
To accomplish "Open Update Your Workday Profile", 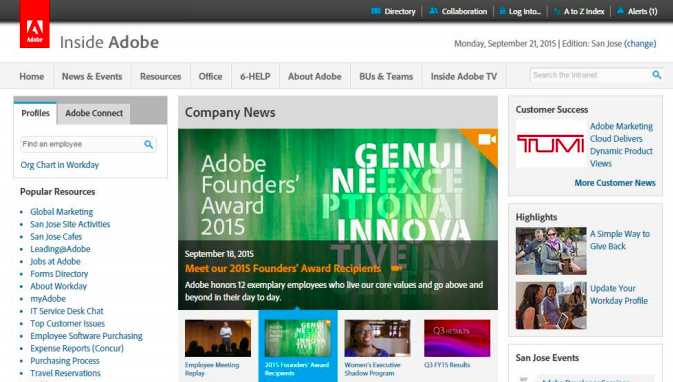I will [x=618, y=294].
